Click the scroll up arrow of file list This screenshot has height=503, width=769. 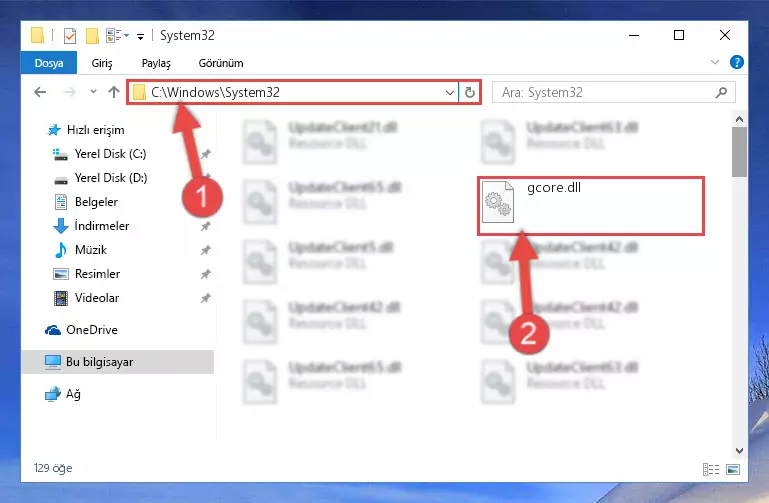(x=740, y=119)
